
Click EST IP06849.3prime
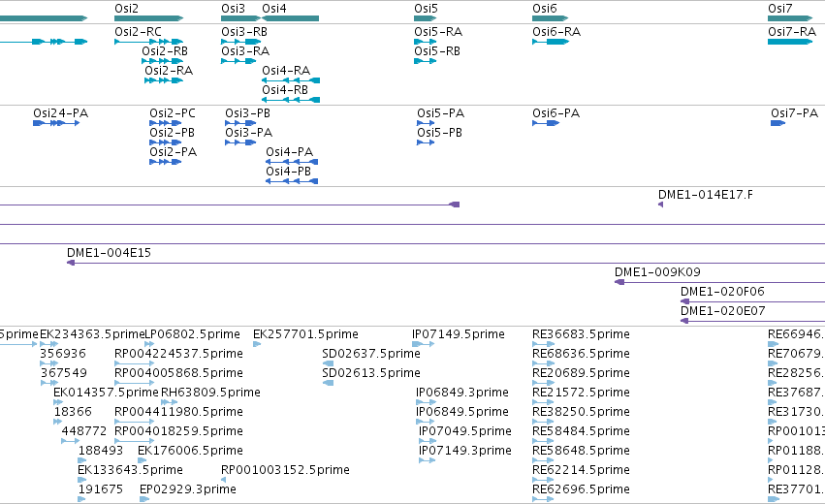pyautogui.click(x=462, y=393)
